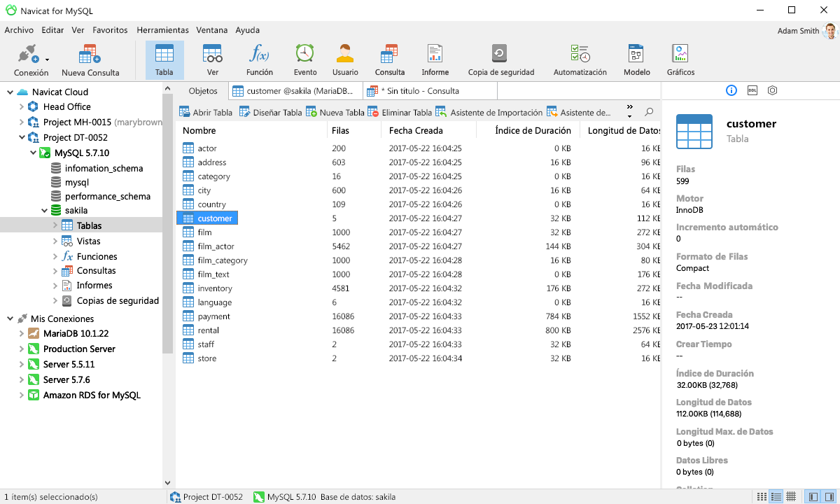Switch to ER diagram view in status bar
840x504 pixels.
[x=791, y=497]
